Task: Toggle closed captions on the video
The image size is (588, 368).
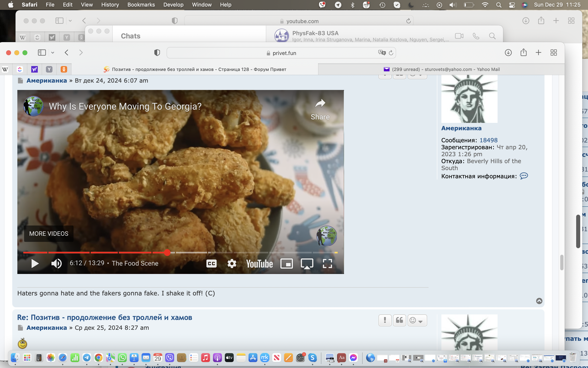Action: 211,263
